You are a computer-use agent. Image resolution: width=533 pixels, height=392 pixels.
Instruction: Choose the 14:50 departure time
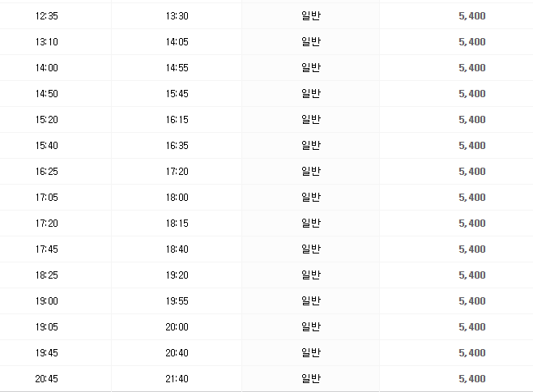pyautogui.click(x=47, y=93)
